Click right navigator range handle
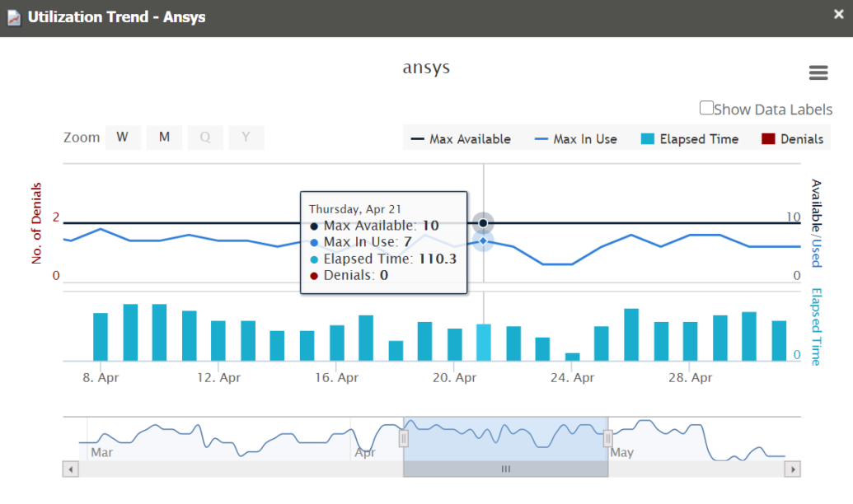Image resolution: width=853 pixels, height=504 pixels. [608, 438]
